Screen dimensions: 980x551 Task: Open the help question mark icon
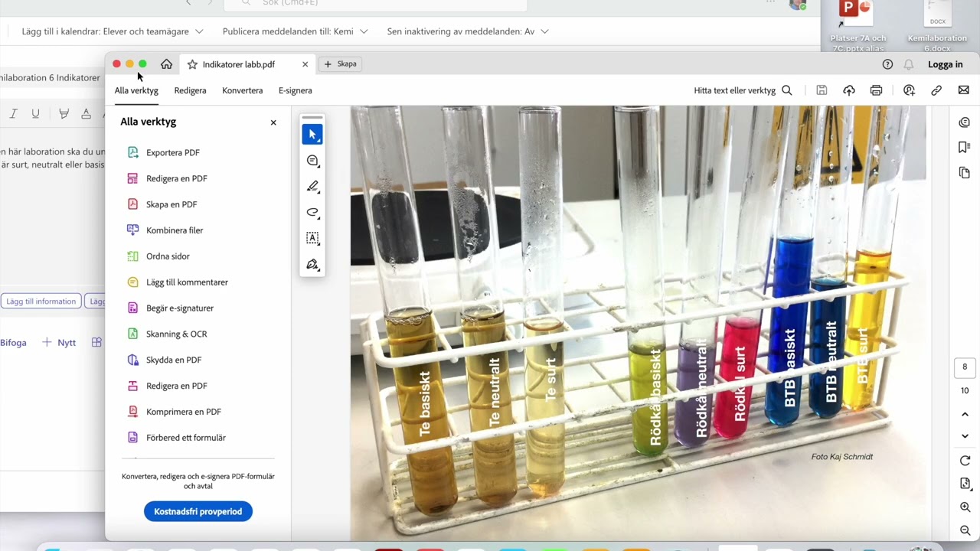point(887,64)
